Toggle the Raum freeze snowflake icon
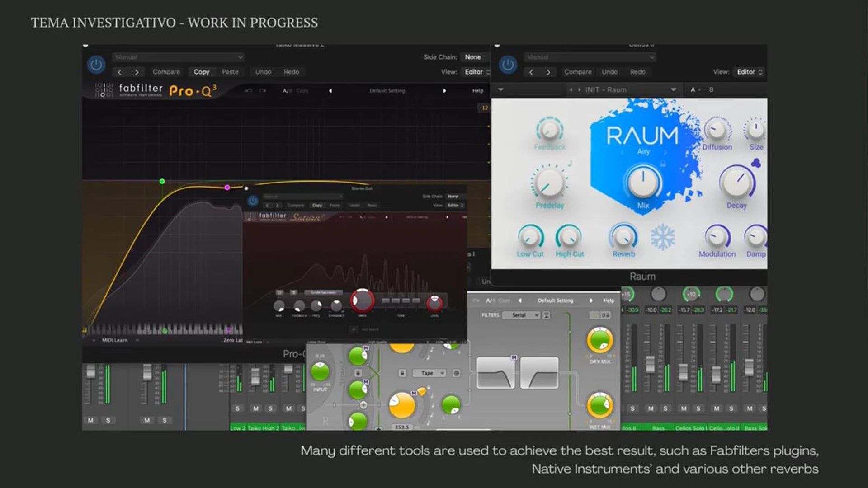Screen dimensions: 868x488 coord(663,237)
